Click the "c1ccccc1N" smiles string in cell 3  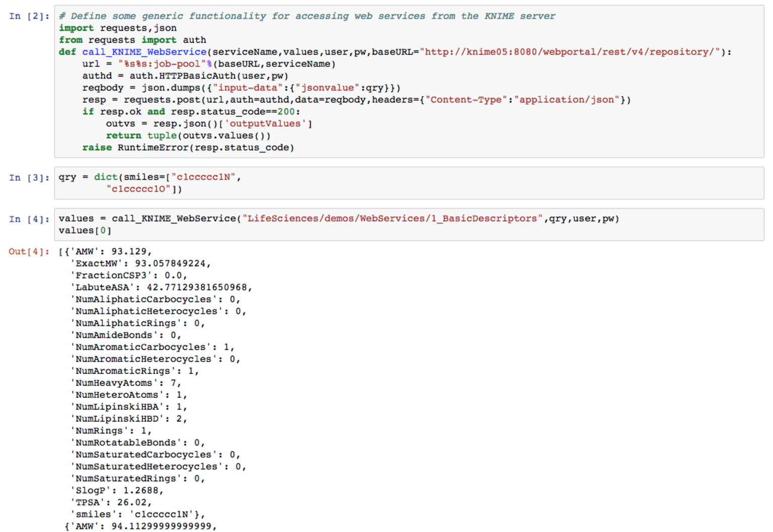(x=203, y=177)
